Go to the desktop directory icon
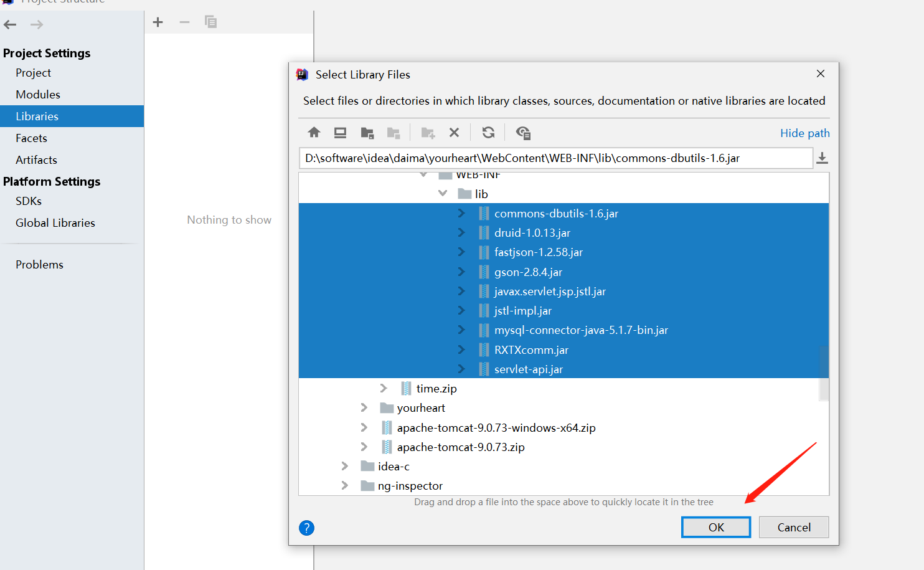Screen dimensions: 924x570 pos(340,132)
